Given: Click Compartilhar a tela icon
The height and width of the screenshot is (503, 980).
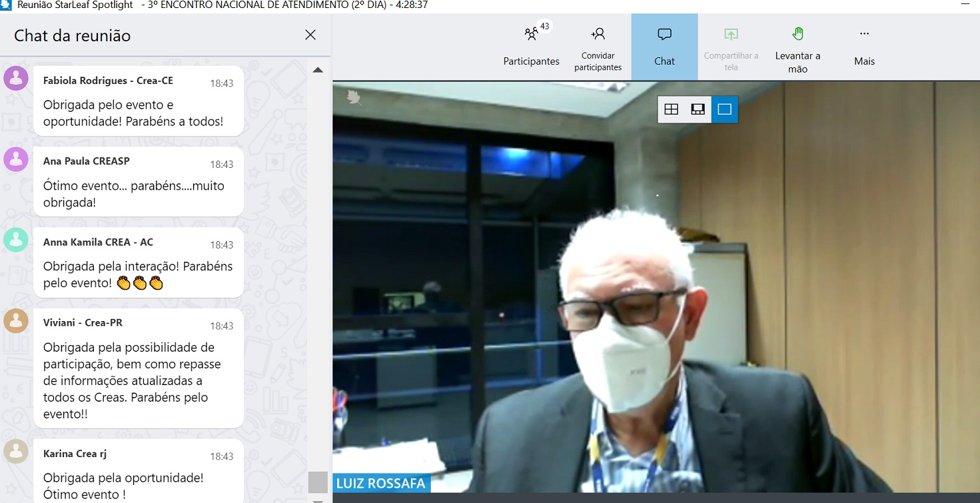Looking at the screenshot, I should [x=731, y=35].
